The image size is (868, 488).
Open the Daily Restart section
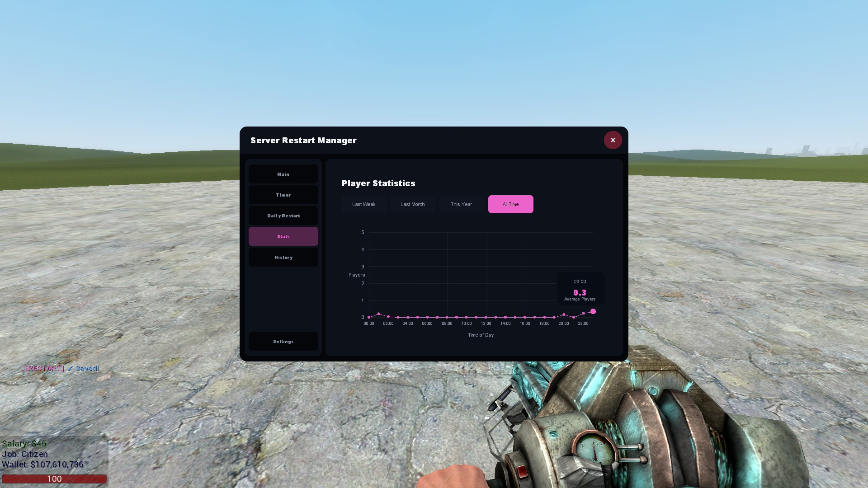pyautogui.click(x=283, y=216)
